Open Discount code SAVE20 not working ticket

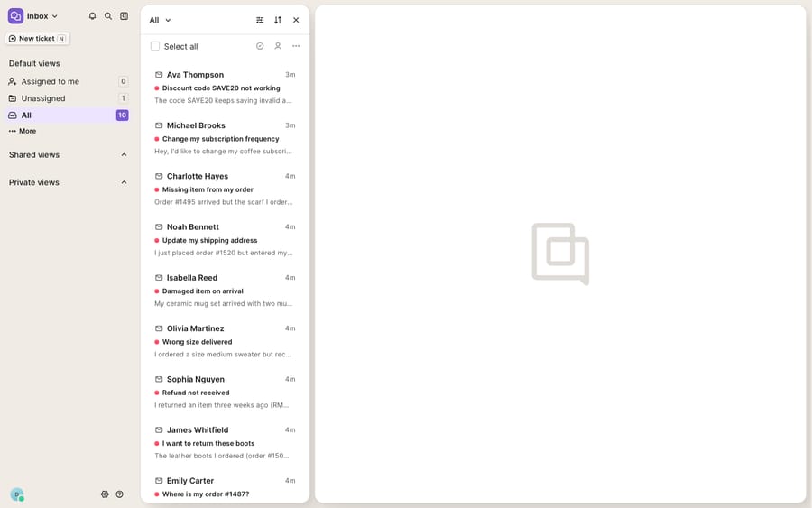pos(225,88)
